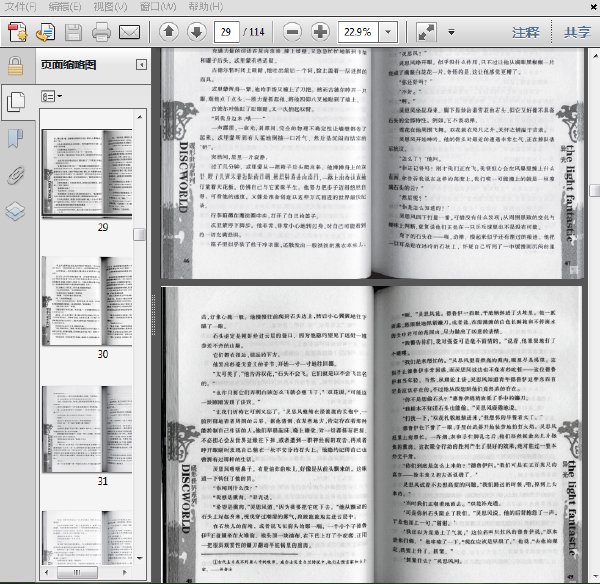The image size is (600, 584).
Task: Click the thumbnail panel vertical scroll handle
Action: (x=139, y=235)
